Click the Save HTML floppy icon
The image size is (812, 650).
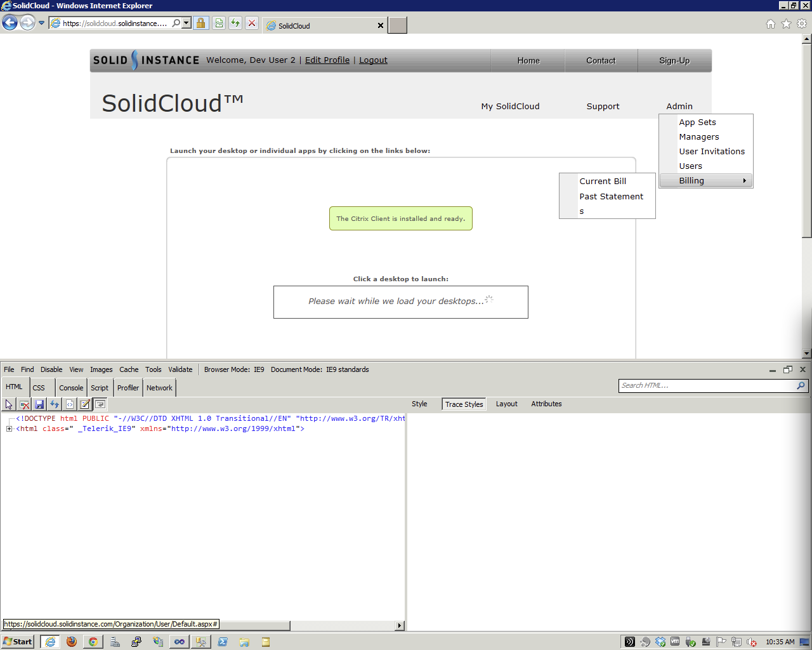(39, 404)
